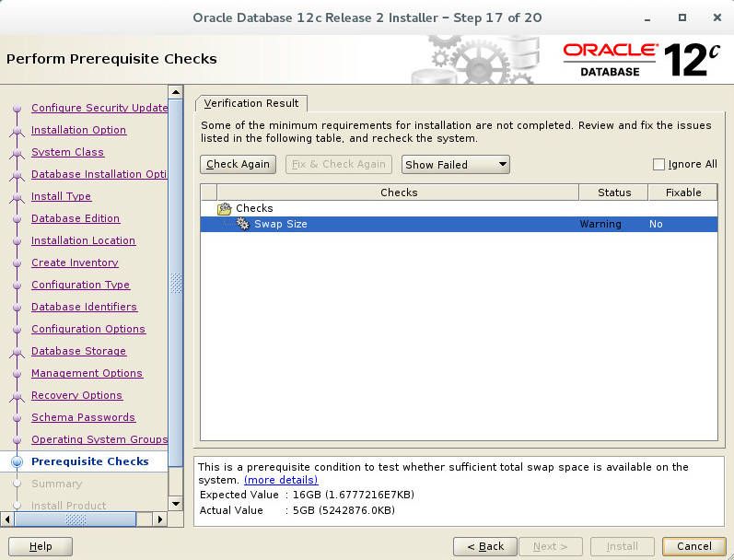Open the Database Storage step link
The width and height of the screenshot is (734, 560).
pyautogui.click(x=78, y=351)
